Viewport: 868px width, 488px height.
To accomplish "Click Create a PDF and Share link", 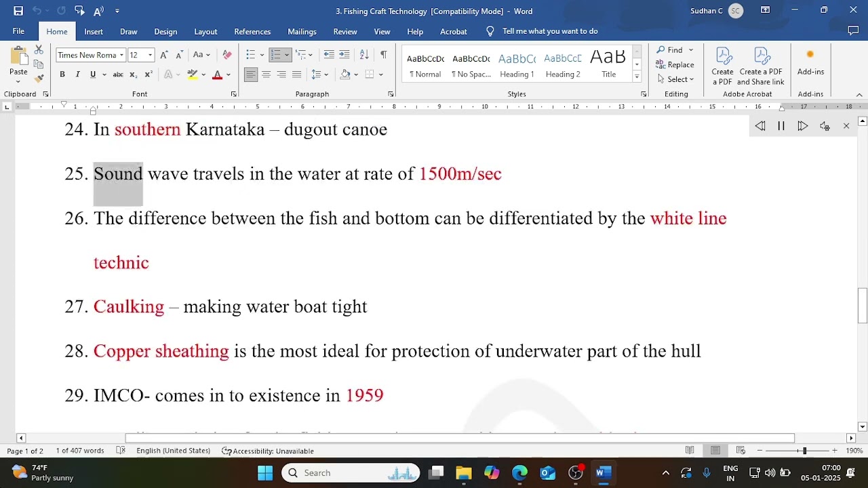I will click(x=761, y=66).
